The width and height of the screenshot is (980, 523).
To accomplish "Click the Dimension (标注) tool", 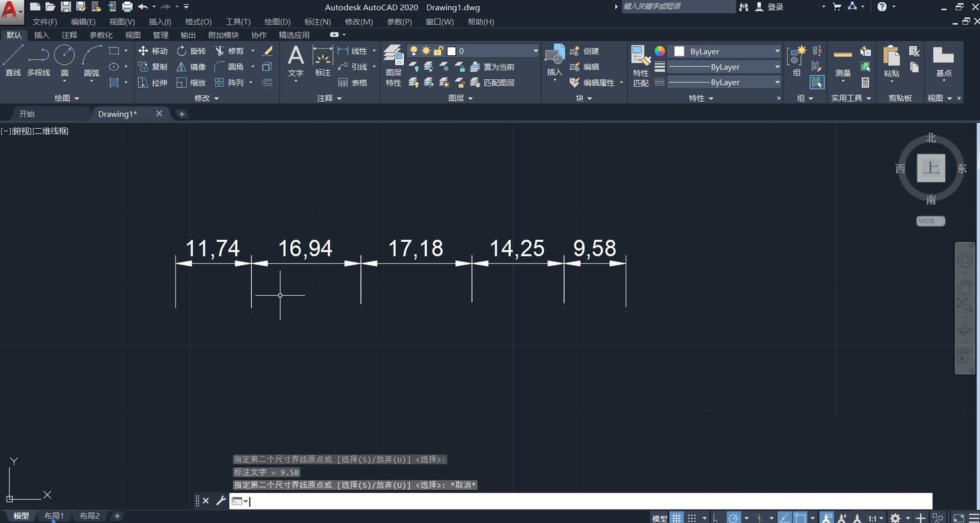I will [323, 61].
